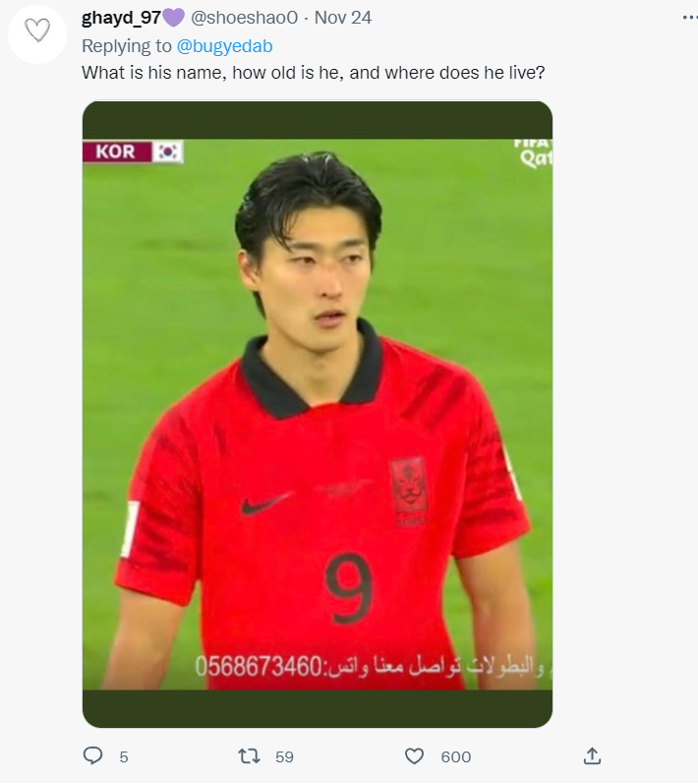
Task: View the 59 retweets count
Action: (284, 757)
